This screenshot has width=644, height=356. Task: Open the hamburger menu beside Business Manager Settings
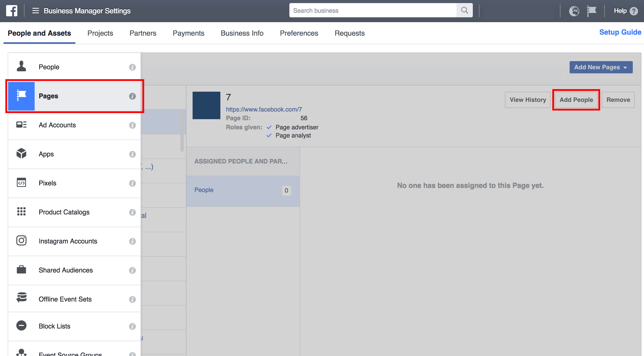35,11
